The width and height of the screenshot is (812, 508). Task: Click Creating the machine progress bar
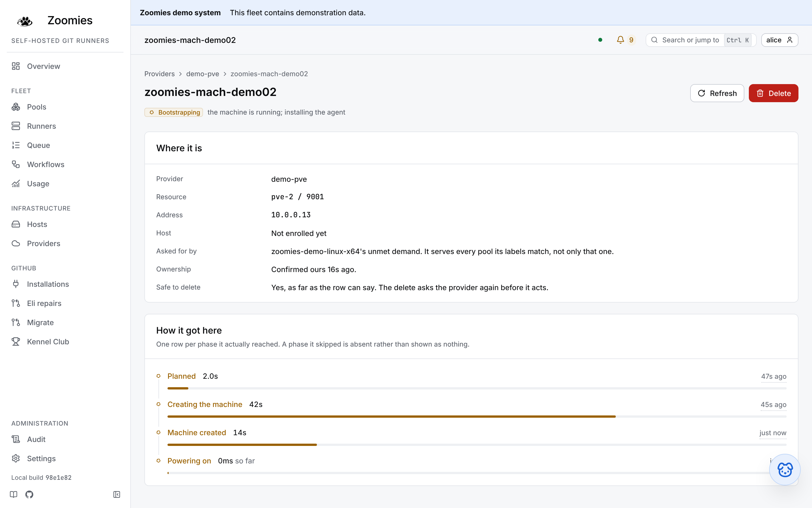[477, 416]
